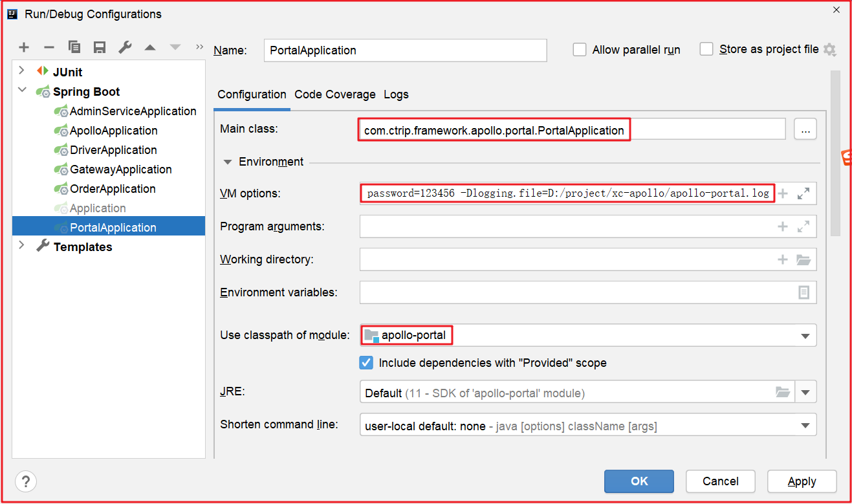This screenshot has width=852, height=504.
Task: Uncheck Include dependencies with Provided scope
Action: (x=367, y=362)
